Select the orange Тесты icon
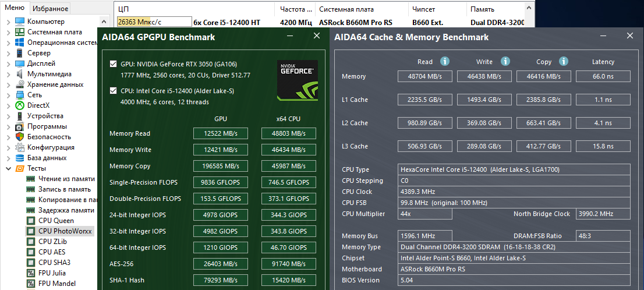Image resolution: width=644 pixels, height=290 pixels. [19, 168]
